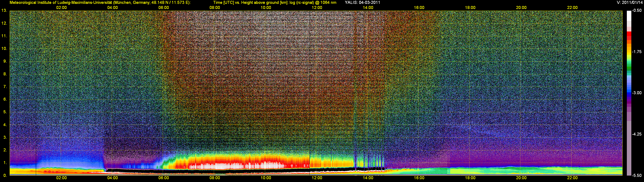Click the 13. km height axis label
Viewport: 644px width, 182px height.
coord(4,11)
